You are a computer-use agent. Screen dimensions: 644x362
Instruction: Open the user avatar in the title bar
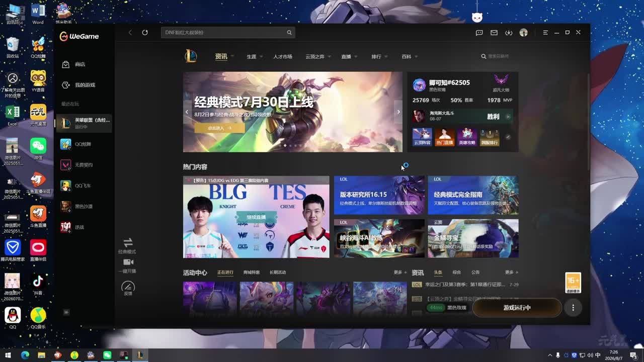(x=523, y=33)
